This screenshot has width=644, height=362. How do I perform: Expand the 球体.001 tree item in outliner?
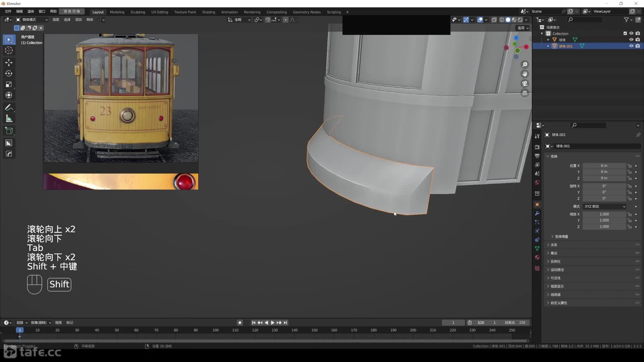(x=548, y=46)
